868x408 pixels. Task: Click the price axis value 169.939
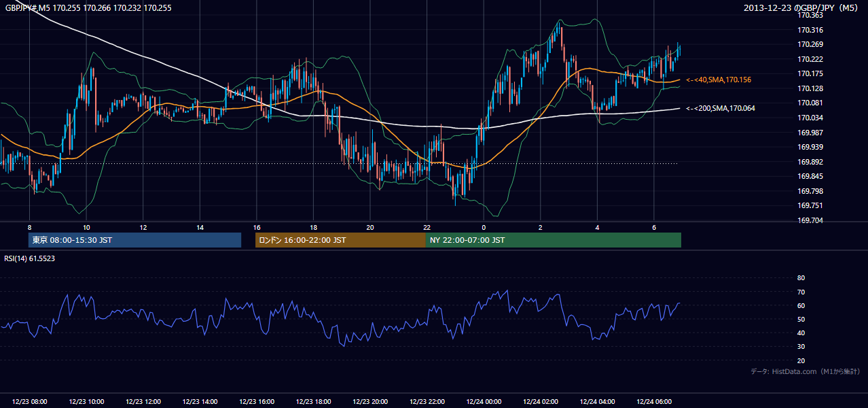(810, 148)
